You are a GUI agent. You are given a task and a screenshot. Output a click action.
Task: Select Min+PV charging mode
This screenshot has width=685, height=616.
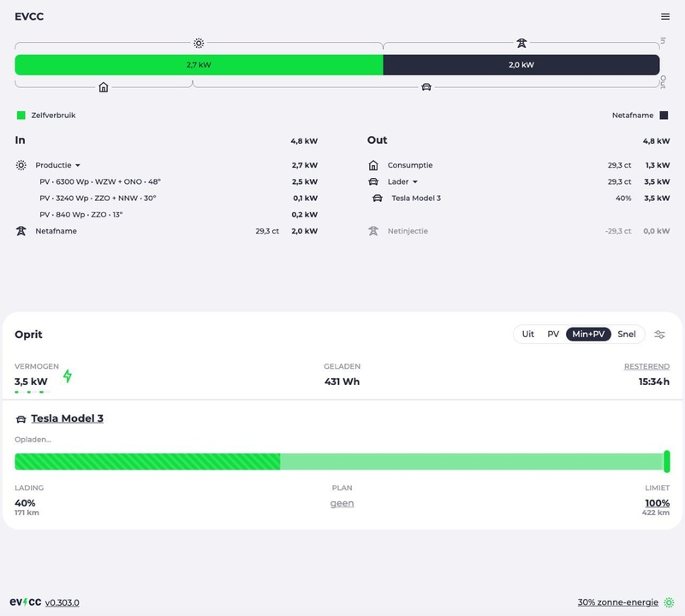[588, 334]
